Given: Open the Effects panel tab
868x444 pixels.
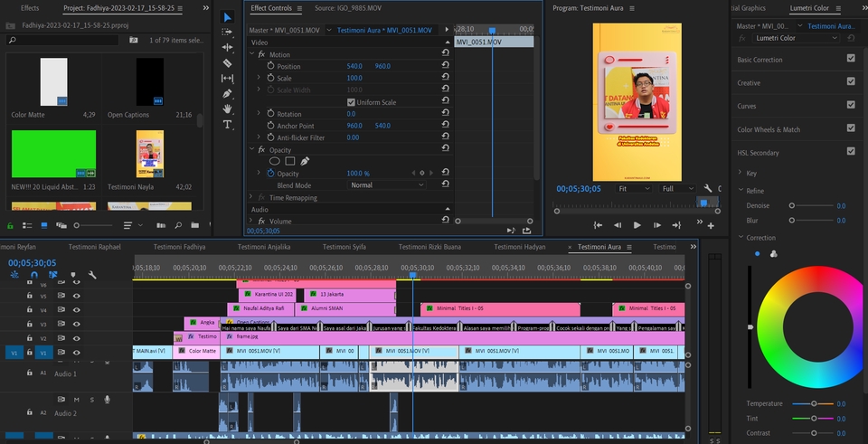Looking at the screenshot, I should tap(30, 8).
